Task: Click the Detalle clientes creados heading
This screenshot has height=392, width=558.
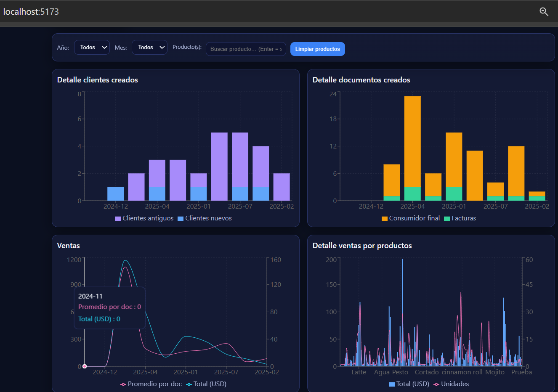Action: click(98, 80)
